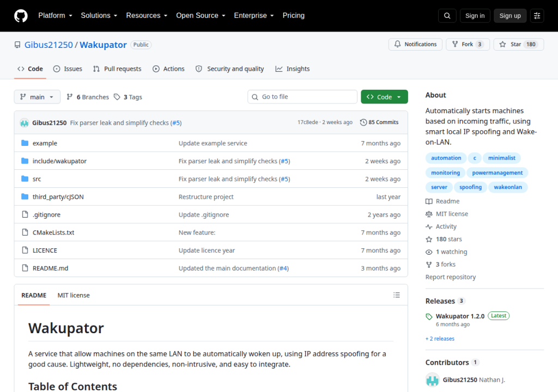Click the branches icon beside 6 Branches
The image size is (558, 392).
pyautogui.click(x=70, y=97)
